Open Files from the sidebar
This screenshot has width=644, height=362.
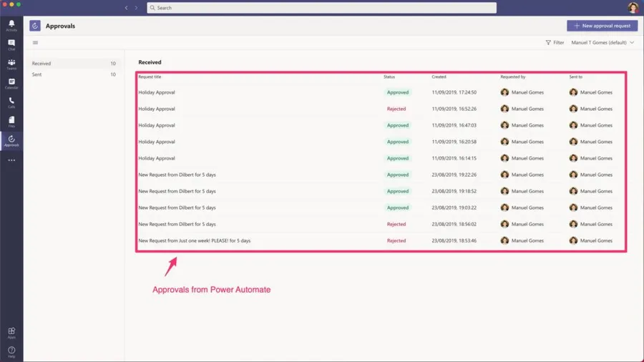(x=11, y=122)
